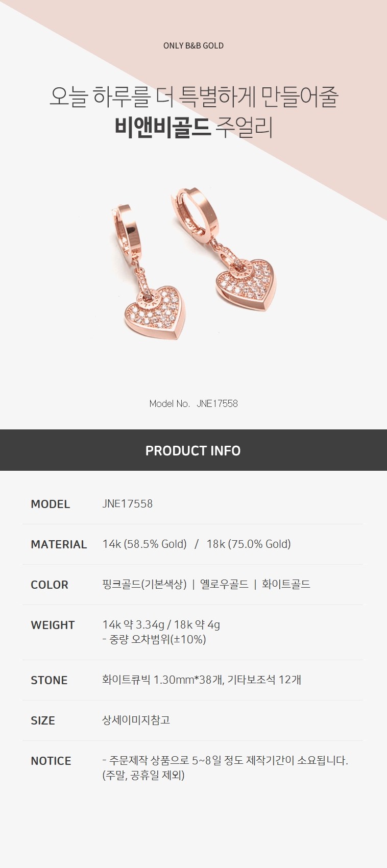
Task: Select the JNE17558 model value in table
Action: click(127, 503)
